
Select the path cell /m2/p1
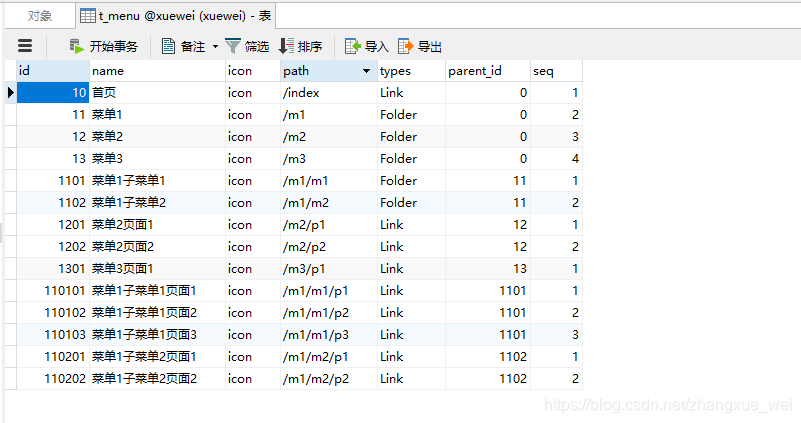329,224
